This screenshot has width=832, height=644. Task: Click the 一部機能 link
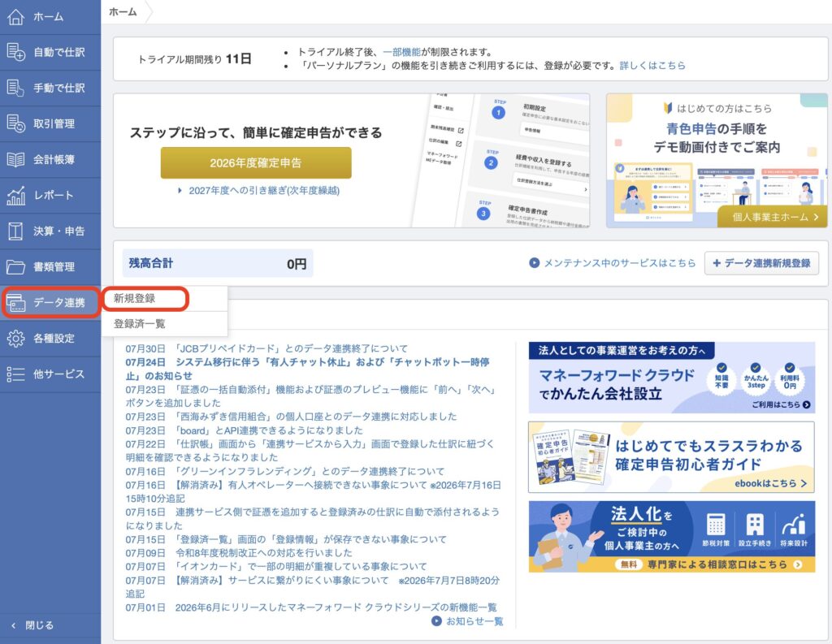[401, 52]
